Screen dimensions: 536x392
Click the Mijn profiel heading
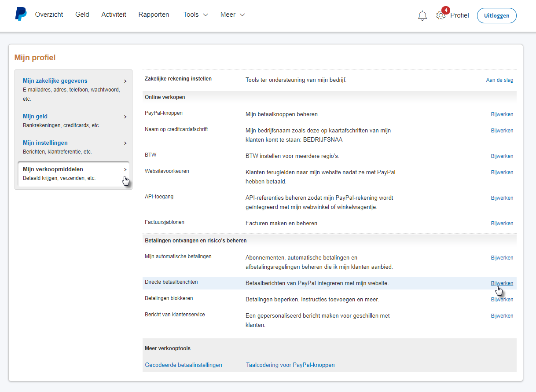35,58
